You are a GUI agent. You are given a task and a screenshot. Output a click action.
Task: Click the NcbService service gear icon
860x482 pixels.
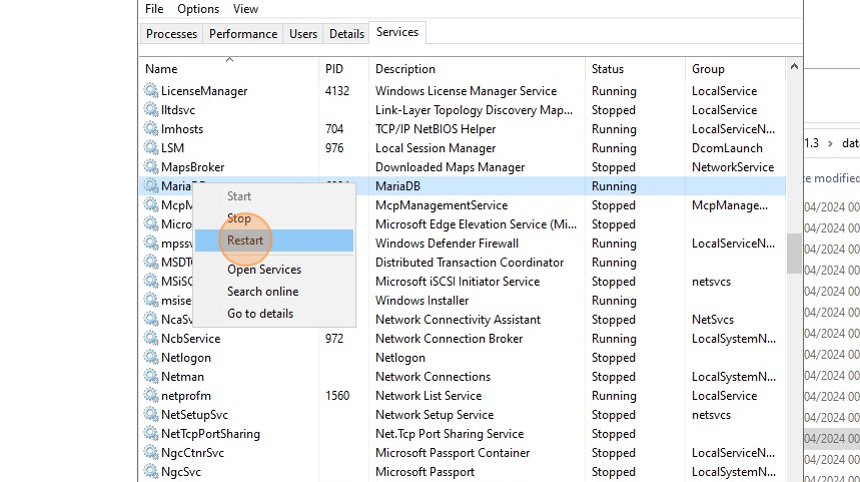coord(151,339)
